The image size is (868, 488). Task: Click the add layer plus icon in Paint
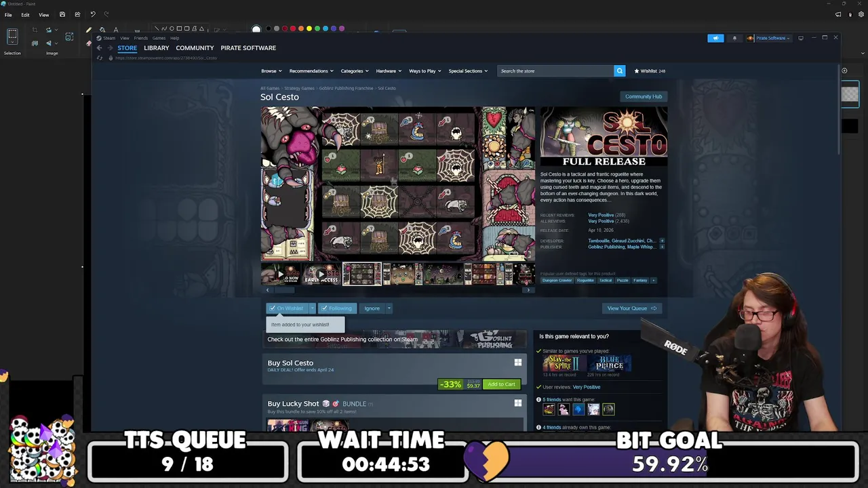click(844, 70)
